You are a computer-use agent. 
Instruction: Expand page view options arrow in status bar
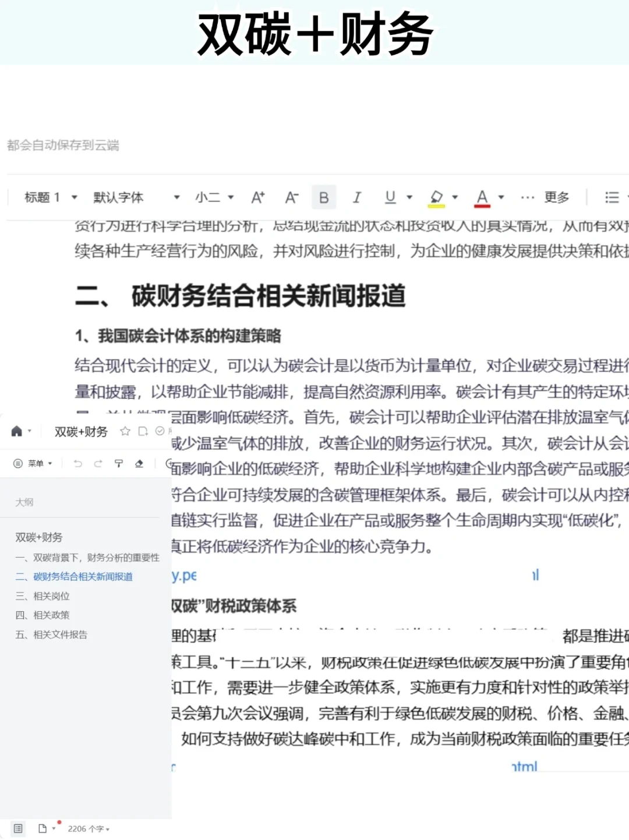(54, 829)
